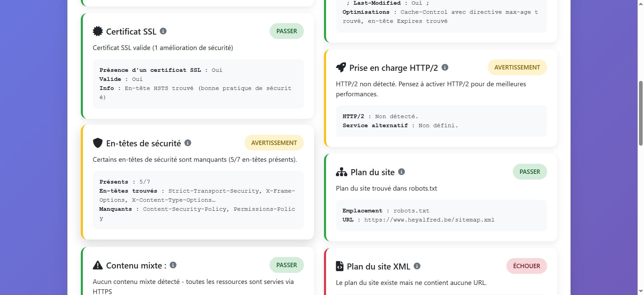
Task: Click the shield icon beside En-têtes de sécurité
Action: point(98,143)
